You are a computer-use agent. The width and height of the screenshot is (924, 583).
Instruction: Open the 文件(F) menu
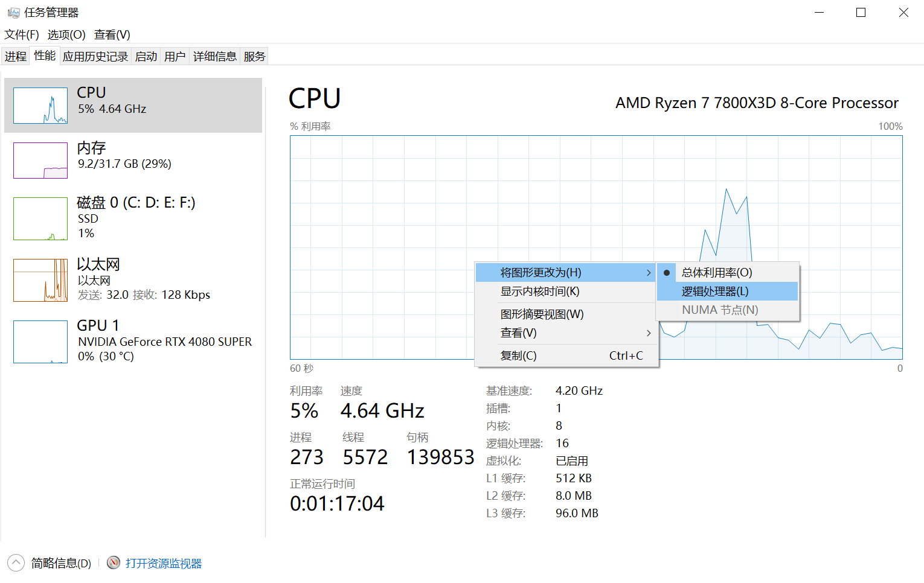22,35
